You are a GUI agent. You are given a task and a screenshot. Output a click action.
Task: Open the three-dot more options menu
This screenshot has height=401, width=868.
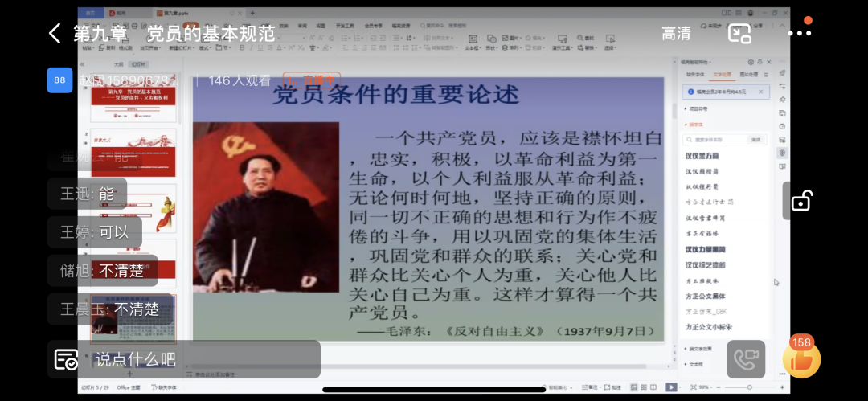800,33
